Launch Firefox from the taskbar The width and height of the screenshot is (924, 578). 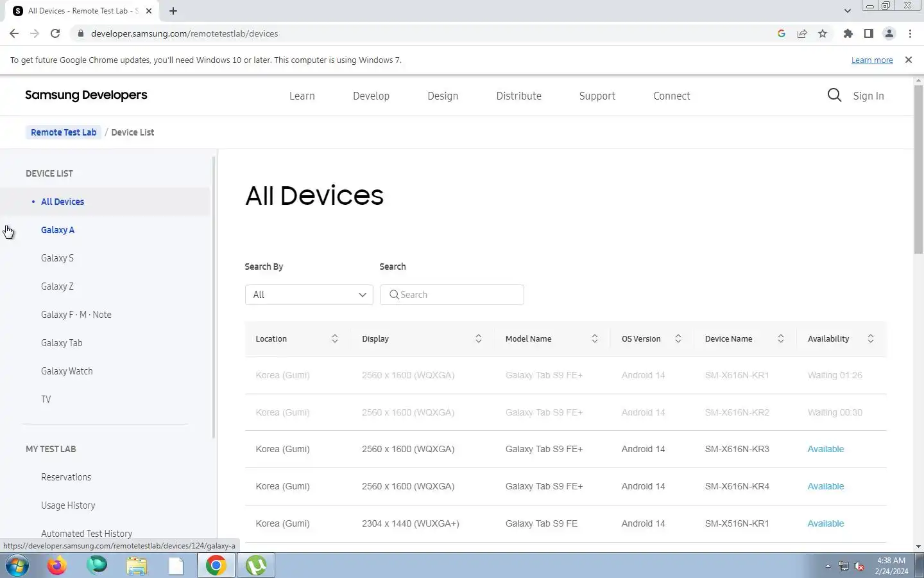(x=57, y=566)
